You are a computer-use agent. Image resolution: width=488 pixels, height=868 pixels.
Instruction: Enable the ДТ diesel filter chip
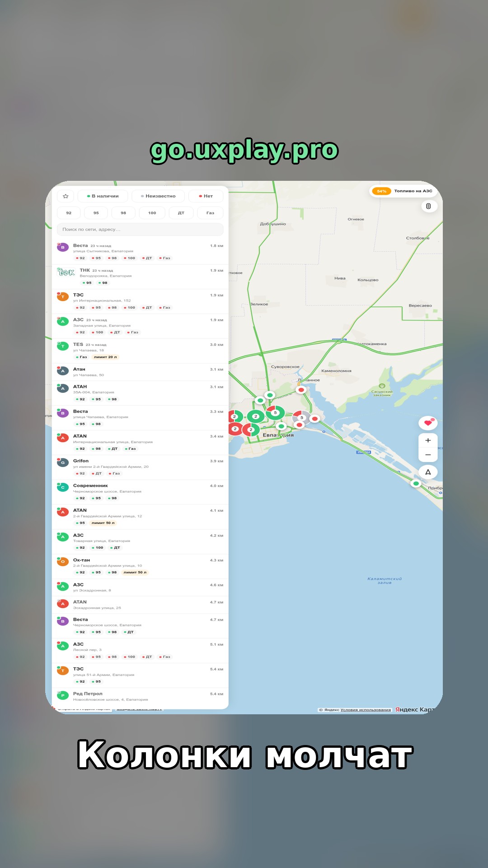(x=181, y=213)
